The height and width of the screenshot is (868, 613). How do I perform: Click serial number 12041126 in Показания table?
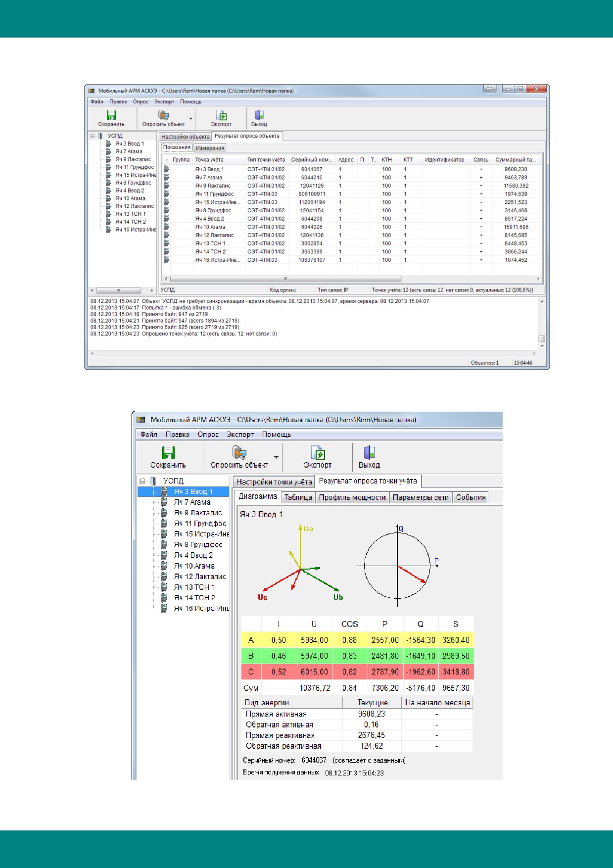[312, 186]
